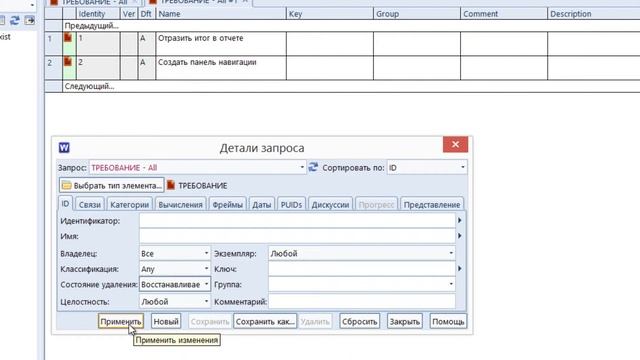The width and height of the screenshot is (640, 360).
Task: Expand arrow beside Ключ field
Action: point(460,269)
